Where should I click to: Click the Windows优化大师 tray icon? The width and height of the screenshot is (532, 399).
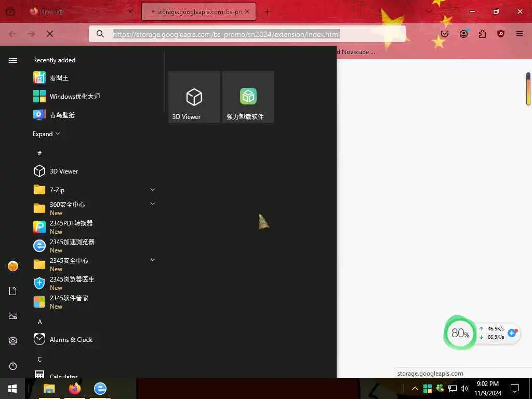pyautogui.click(x=428, y=389)
